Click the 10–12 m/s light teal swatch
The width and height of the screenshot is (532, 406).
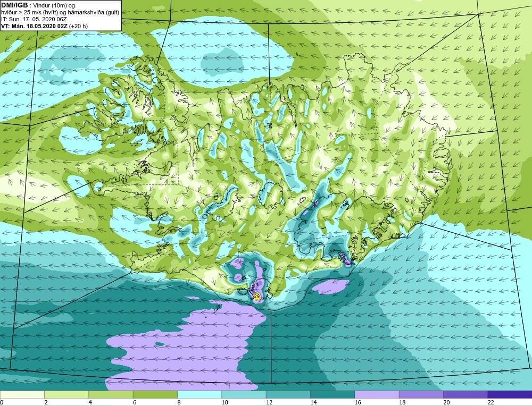[244, 394]
